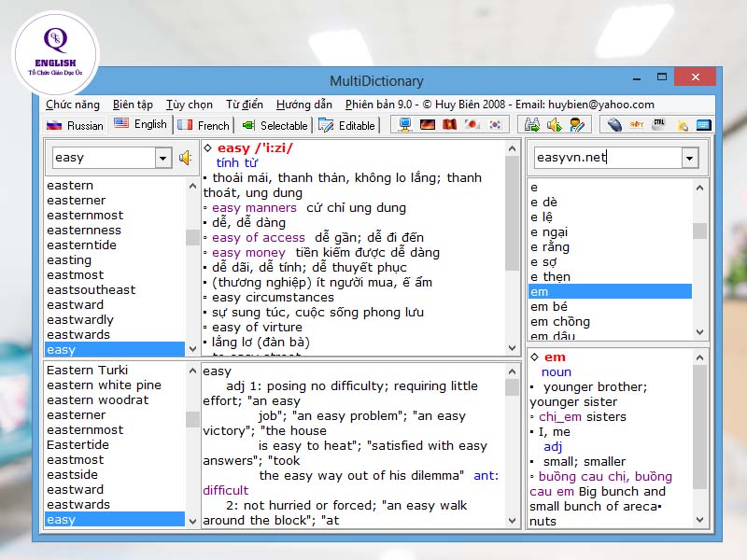Image resolution: width=747 pixels, height=560 pixels.
Task: Click the clipboard lookup toolbar icon
Action: [x=682, y=125]
